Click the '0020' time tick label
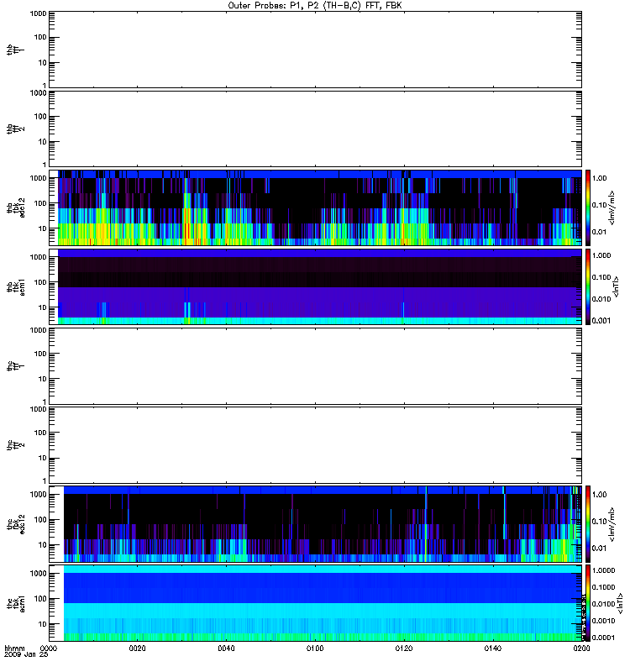 pos(137,648)
